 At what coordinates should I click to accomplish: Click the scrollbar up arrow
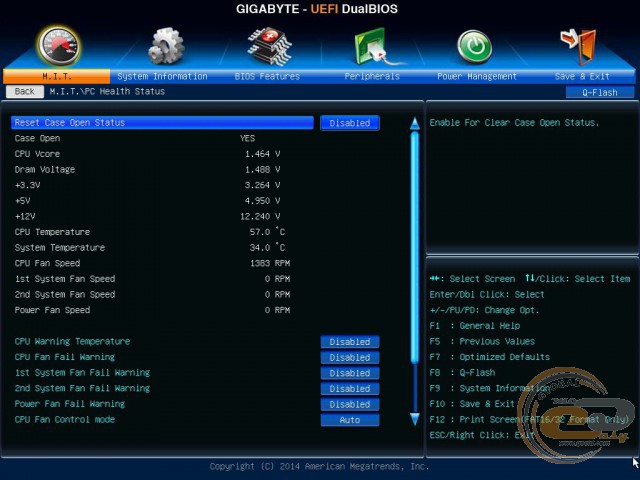(x=415, y=124)
